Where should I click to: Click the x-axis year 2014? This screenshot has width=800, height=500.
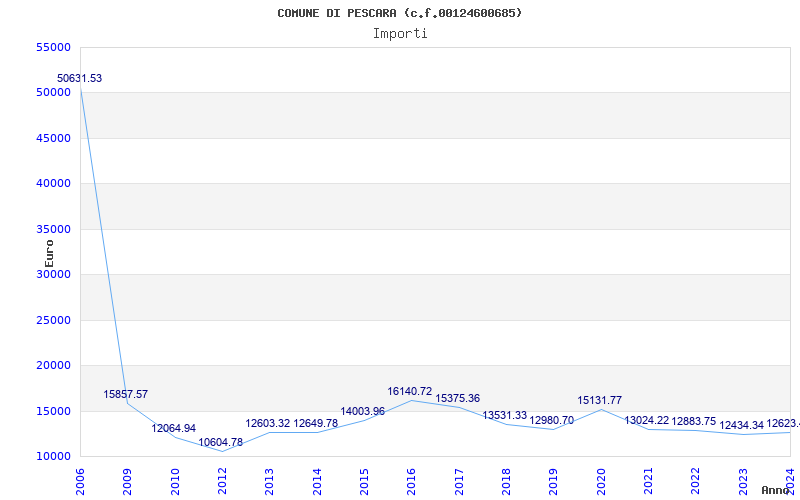[317, 482]
